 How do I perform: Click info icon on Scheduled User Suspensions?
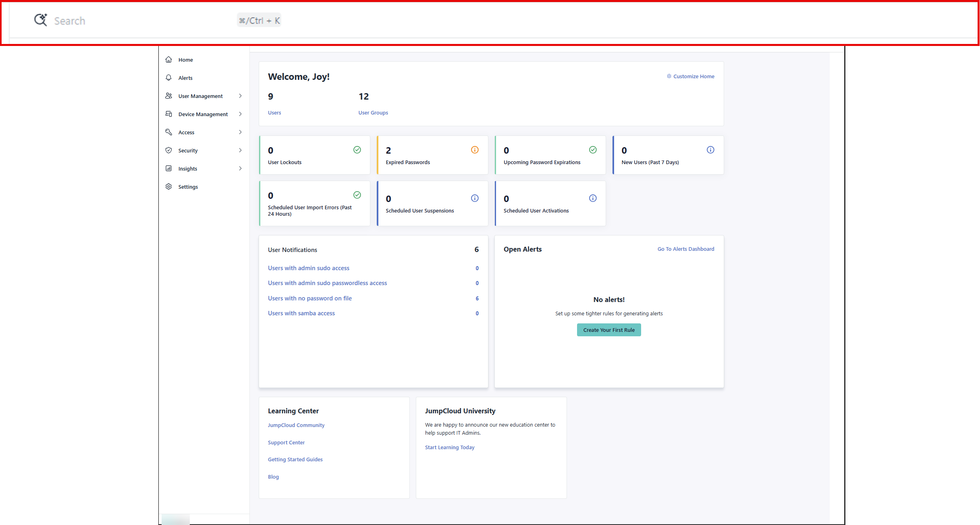click(x=475, y=198)
